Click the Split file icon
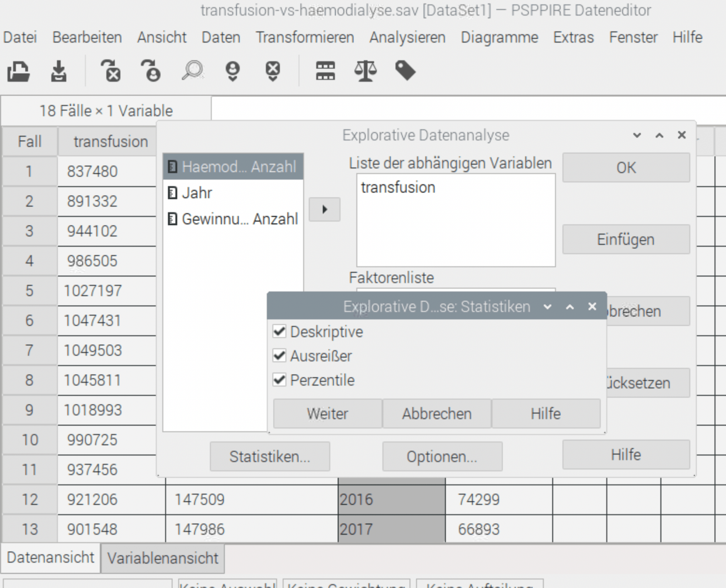 tap(325, 71)
